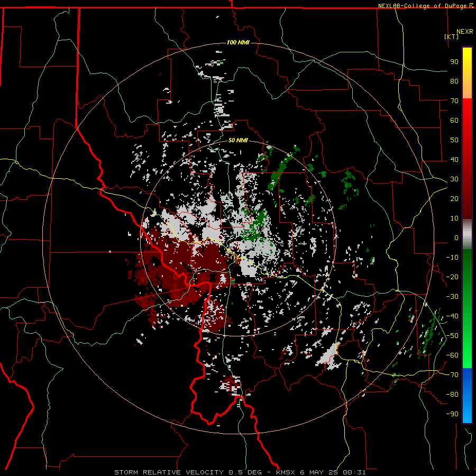
Task: Click the -50 value on velocity scale
Action: [x=452, y=336]
